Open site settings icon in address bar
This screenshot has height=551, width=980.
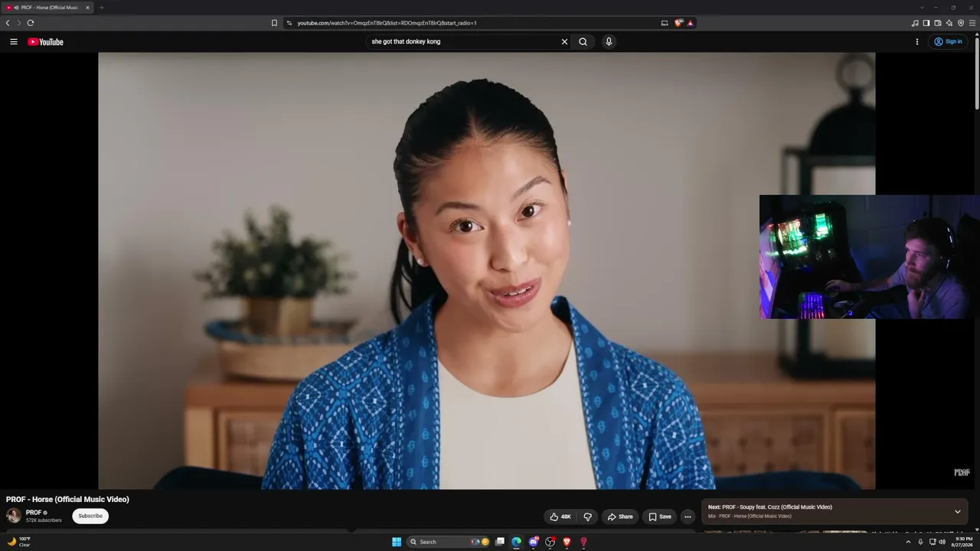[x=289, y=23]
